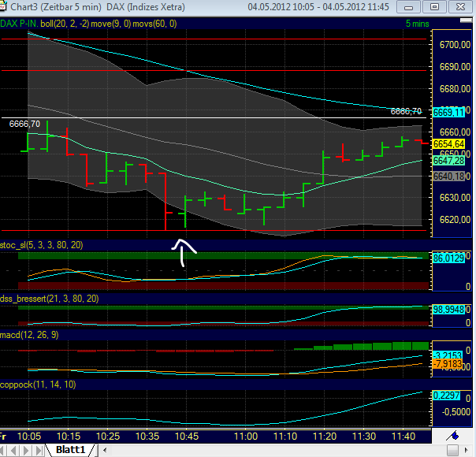Click the blue pin icon beside the time axis
The height and width of the screenshot is (457, 476).
point(453,436)
